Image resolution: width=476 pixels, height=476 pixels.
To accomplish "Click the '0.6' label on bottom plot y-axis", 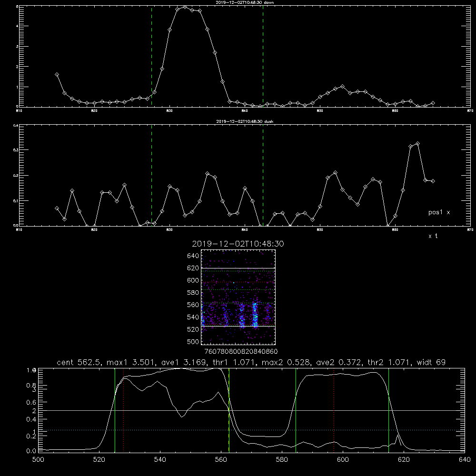I will coord(31,402).
